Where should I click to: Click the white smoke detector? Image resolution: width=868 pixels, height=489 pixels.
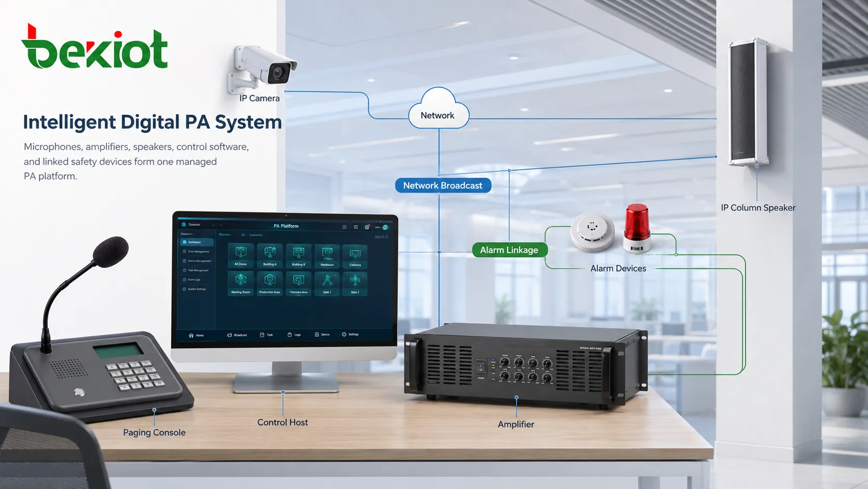pos(592,232)
